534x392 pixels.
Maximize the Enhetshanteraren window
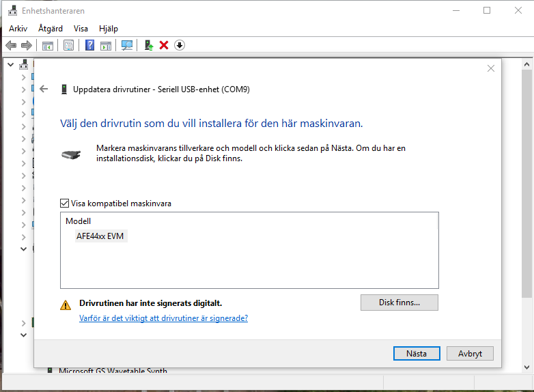pyautogui.click(x=487, y=10)
